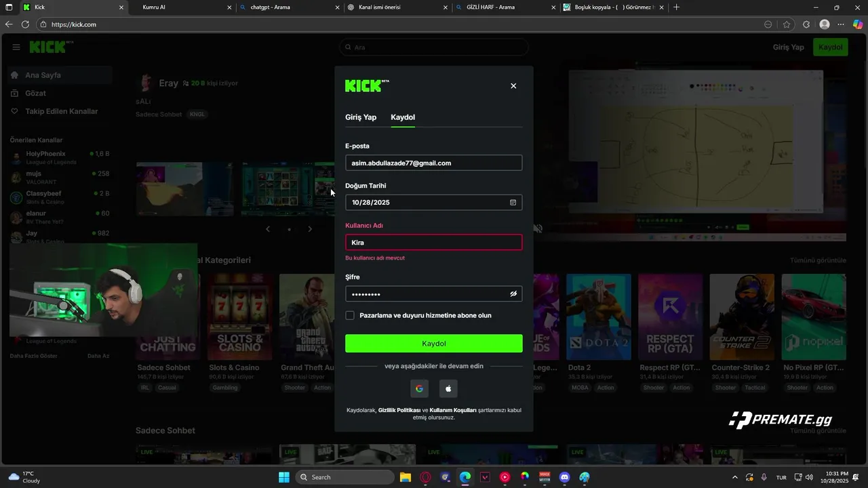Image resolution: width=868 pixels, height=488 pixels.
Task: Show previous featured stream arrow
Action: tap(268, 229)
